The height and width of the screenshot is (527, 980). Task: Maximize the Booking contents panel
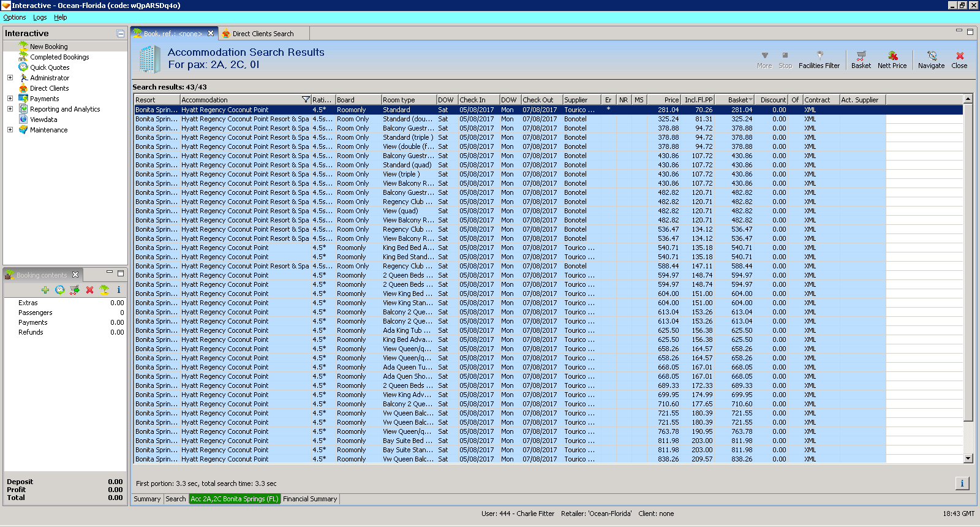121,273
